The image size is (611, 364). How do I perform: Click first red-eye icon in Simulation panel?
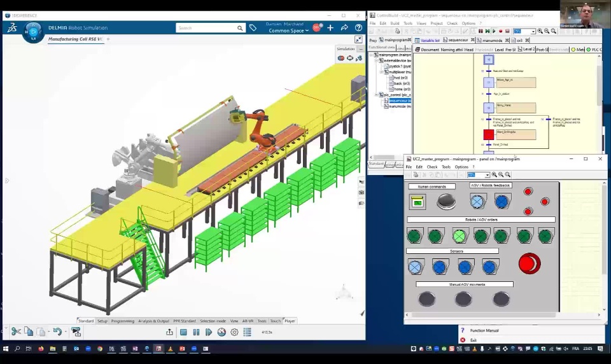(x=341, y=58)
